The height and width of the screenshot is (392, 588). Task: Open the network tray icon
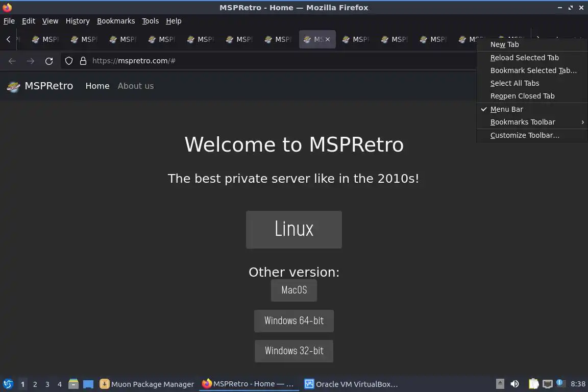(548, 384)
